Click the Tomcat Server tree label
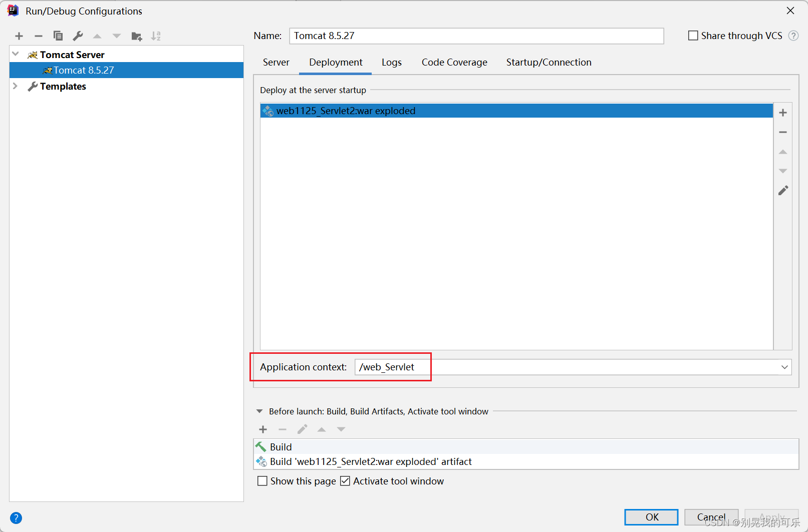Viewport: 808px width, 532px height. (72, 55)
